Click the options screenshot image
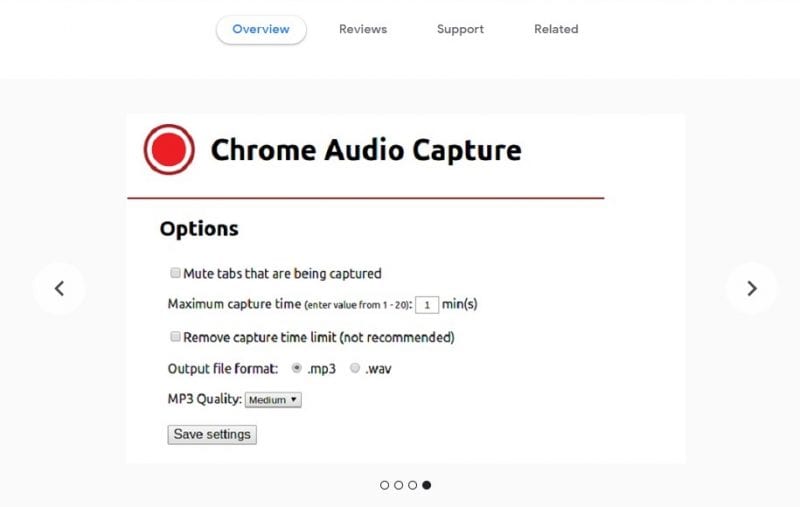 406,289
